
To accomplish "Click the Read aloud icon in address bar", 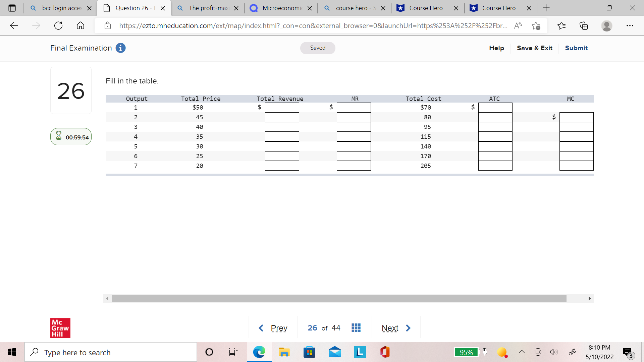I will tap(518, 26).
